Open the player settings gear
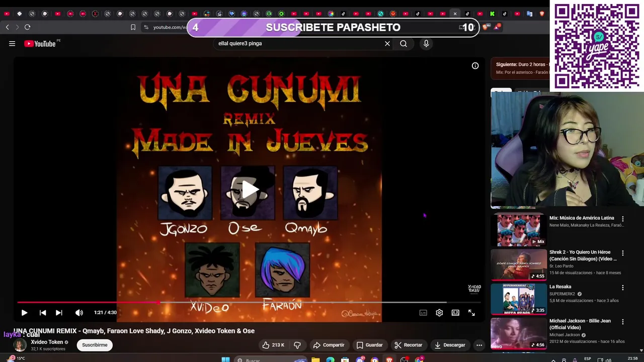The image size is (644, 362). point(439,313)
